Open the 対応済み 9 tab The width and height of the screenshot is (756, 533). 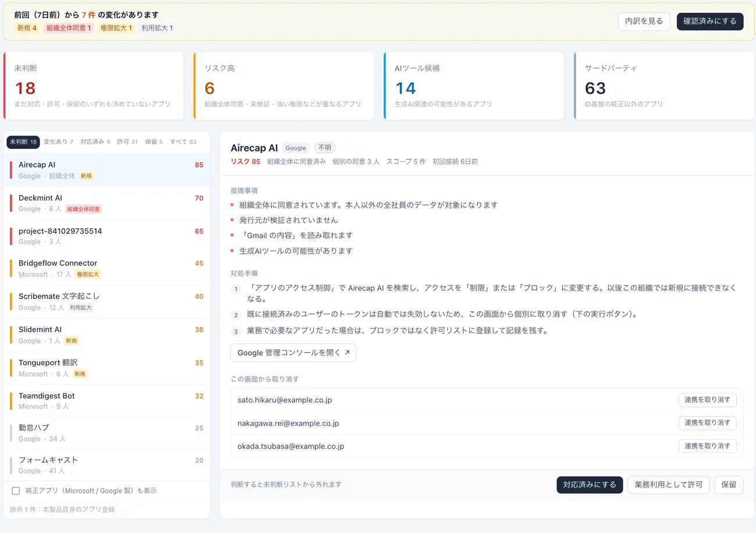tap(95, 142)
